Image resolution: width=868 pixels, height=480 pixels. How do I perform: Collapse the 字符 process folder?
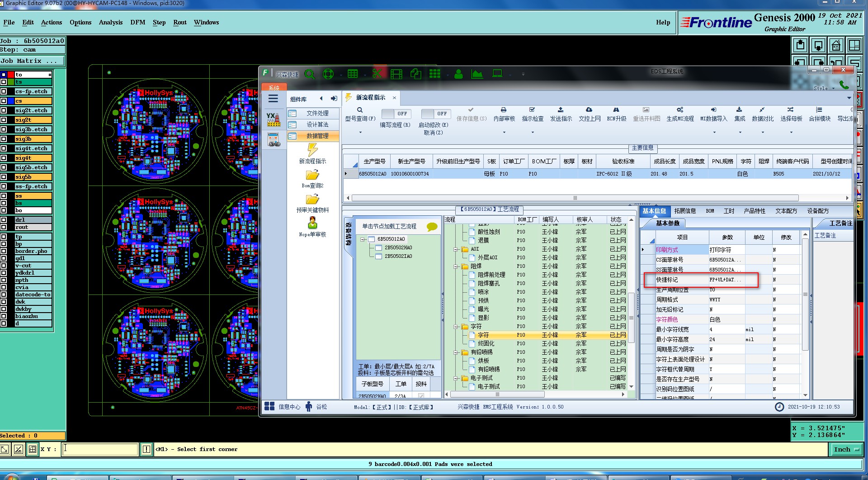[x=456, y=327]
